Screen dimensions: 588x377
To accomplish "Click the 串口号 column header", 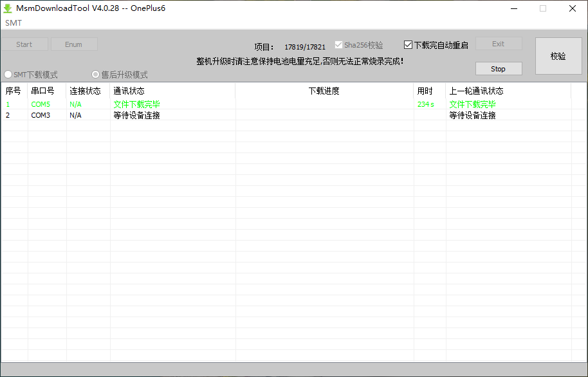I will (x=46, y=91).
